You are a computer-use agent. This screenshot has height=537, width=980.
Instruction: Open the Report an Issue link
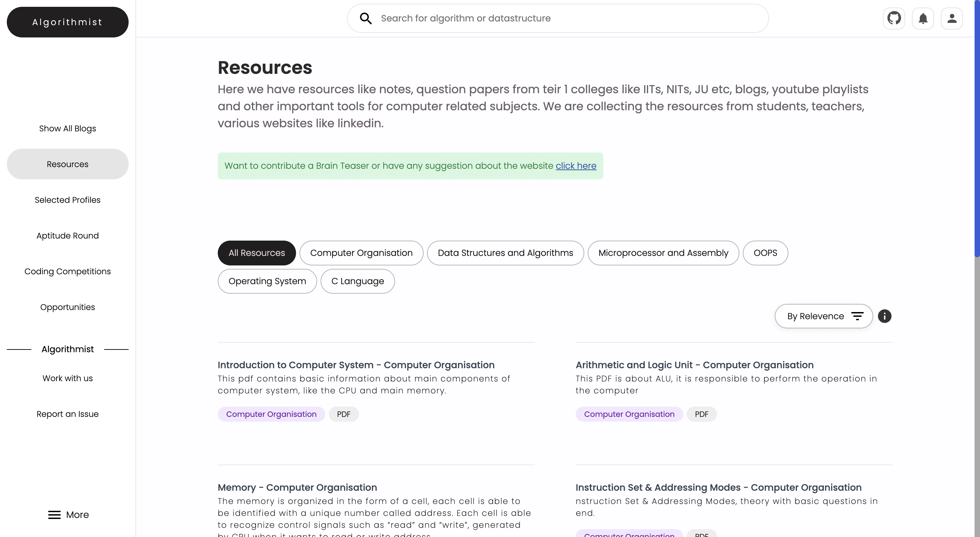pos(67,414)
